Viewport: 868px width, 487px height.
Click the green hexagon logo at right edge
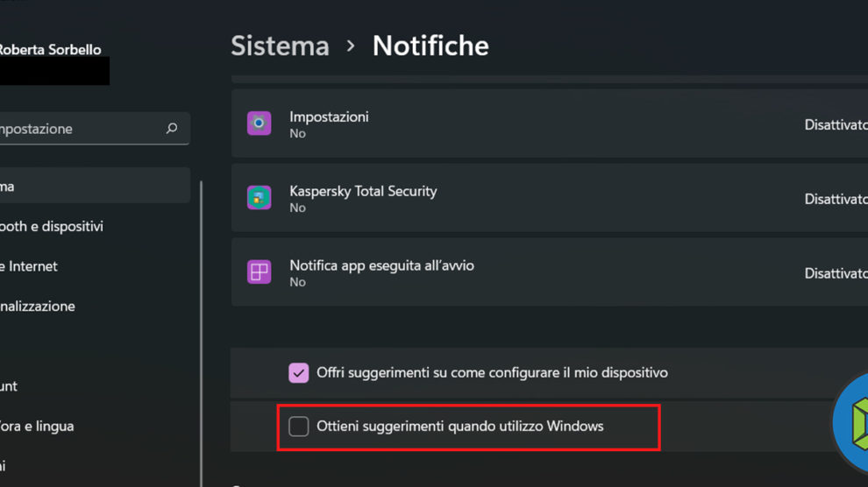853,425
